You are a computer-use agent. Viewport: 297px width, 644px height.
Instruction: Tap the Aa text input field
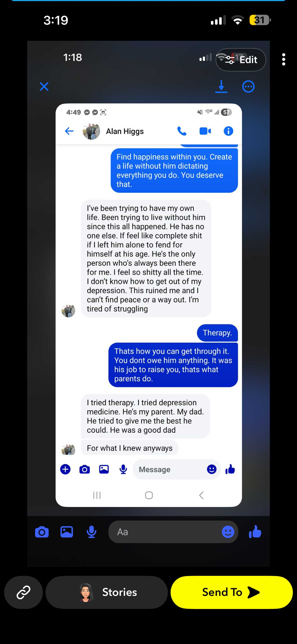coord(173,532)
